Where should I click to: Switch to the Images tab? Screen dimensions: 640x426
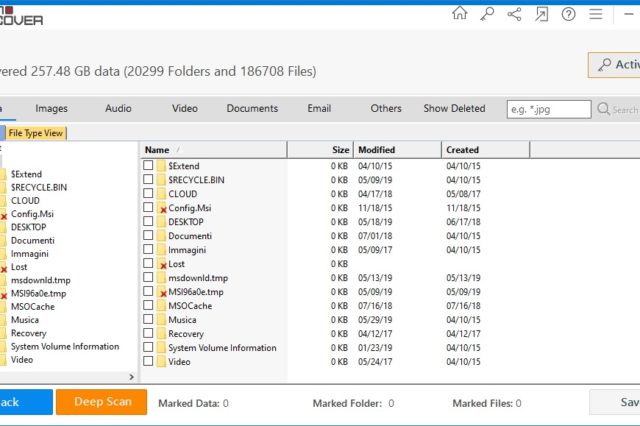51,108
